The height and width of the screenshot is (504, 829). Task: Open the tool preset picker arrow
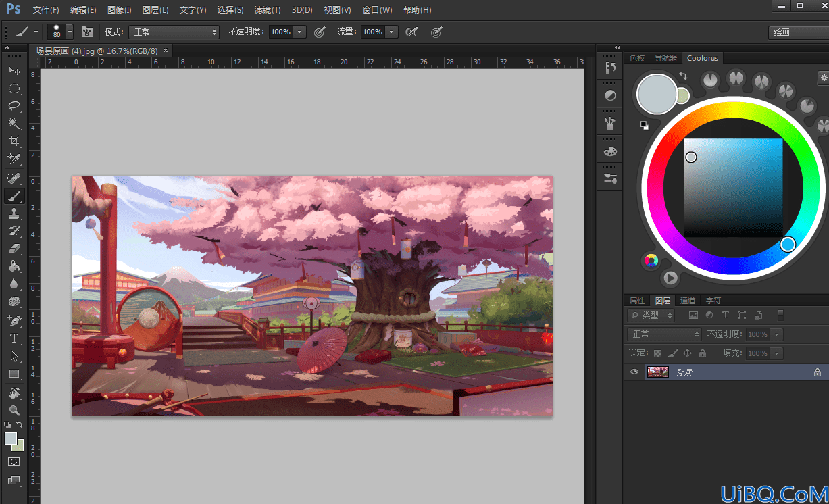[x=36, y=32]
